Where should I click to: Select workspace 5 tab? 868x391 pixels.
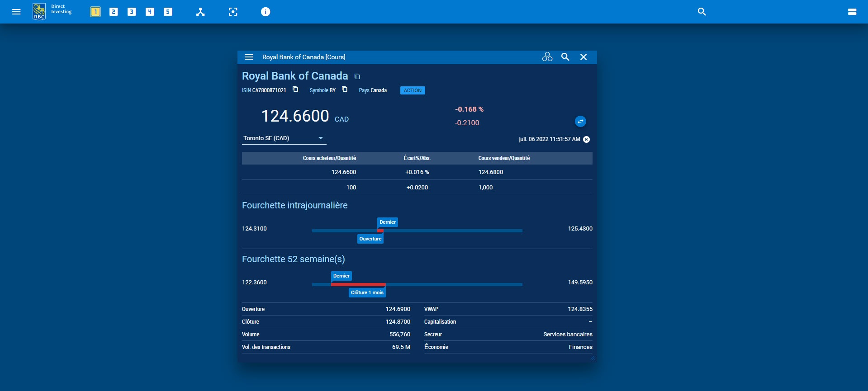pos(168,12)
